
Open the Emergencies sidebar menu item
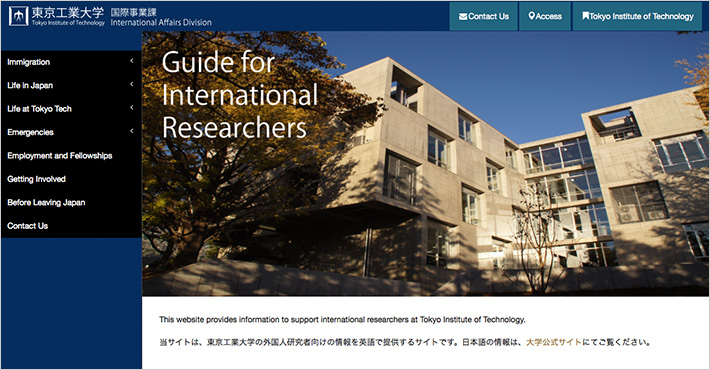[71, 132]
